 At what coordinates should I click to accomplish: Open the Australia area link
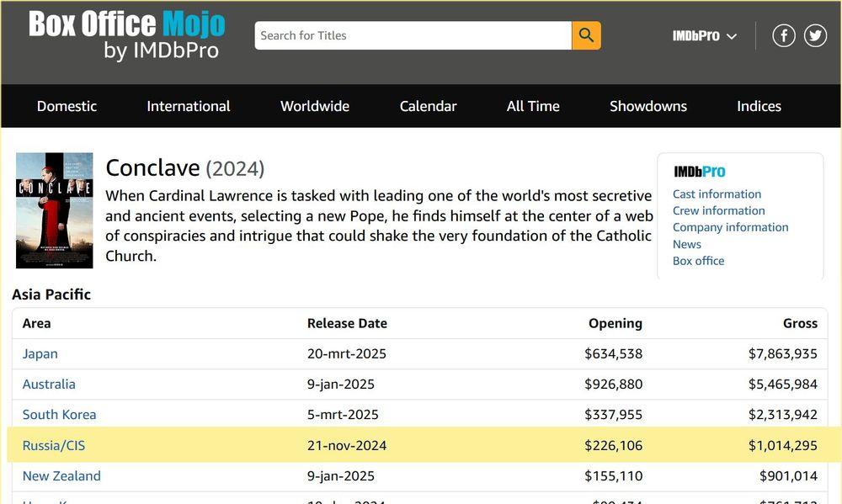point(49,385)
